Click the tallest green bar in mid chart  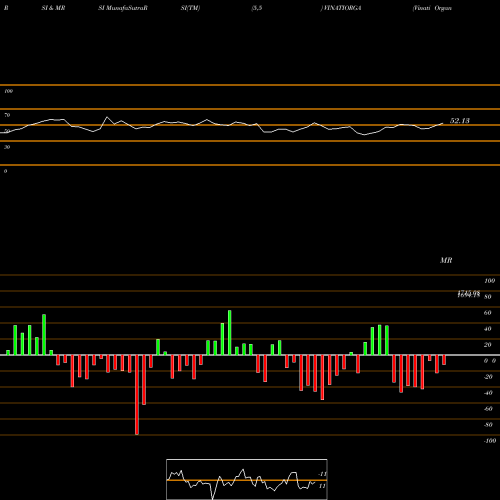pos(230,333)
